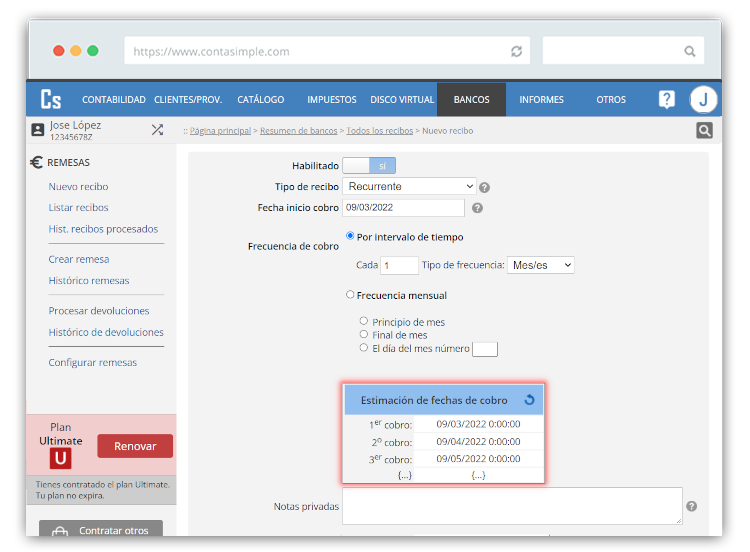Click the Contasimple Cs logo
750x552 pixels.
[x=51, y=99]
